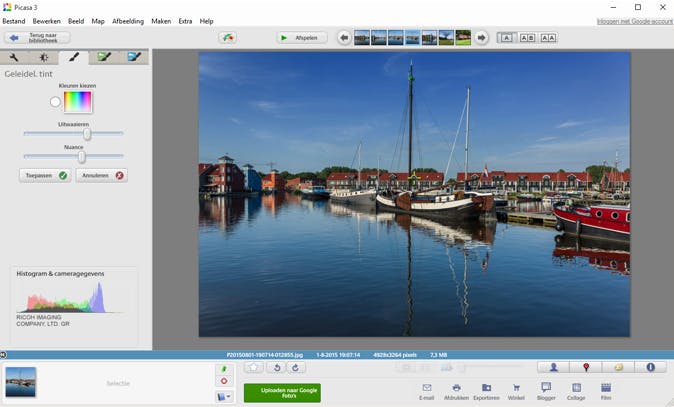The width and height of the screenshot is (674, 407).
Task: Select the white color radio circle
Action: [55, 102]
